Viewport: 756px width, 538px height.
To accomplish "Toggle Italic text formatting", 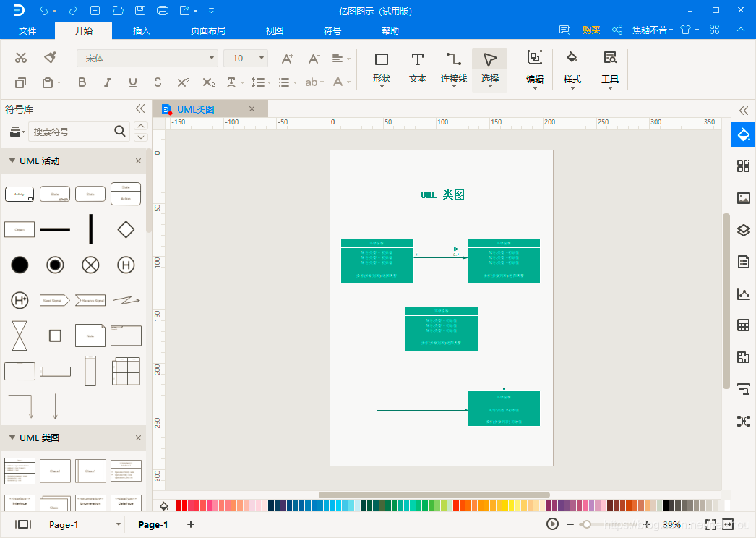I will pos(108,82).
